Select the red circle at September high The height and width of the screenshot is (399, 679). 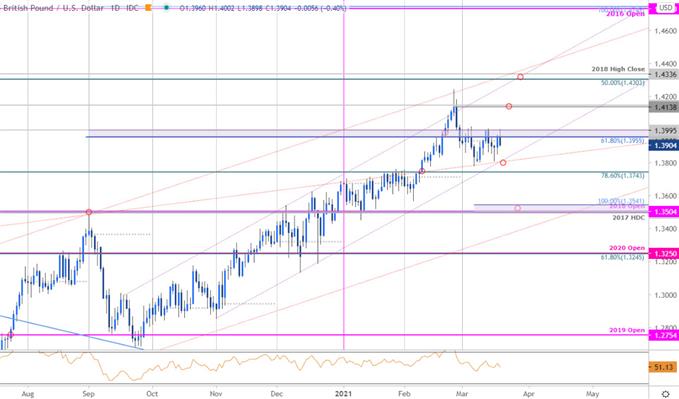coord(89,212)
